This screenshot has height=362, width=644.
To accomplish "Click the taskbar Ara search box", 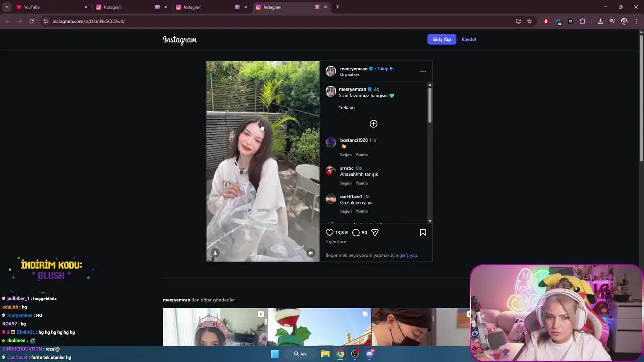I will click(x=301, y=354).
